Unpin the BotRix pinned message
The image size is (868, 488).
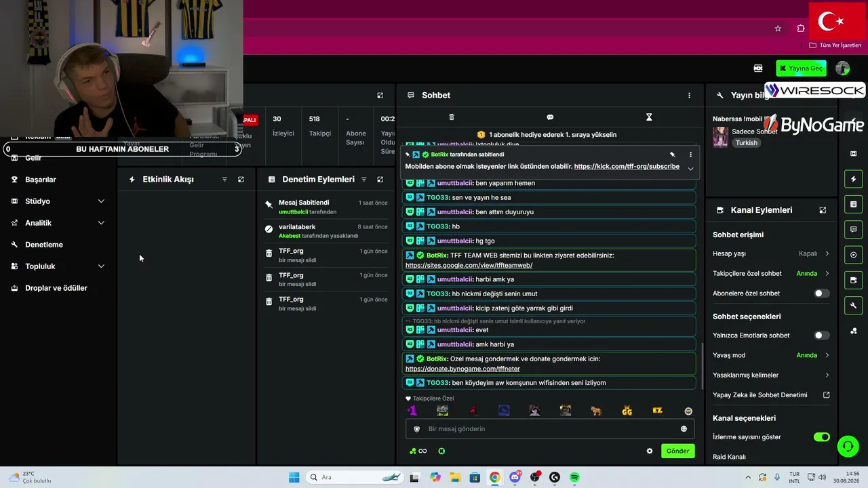(x=673, y=155)
